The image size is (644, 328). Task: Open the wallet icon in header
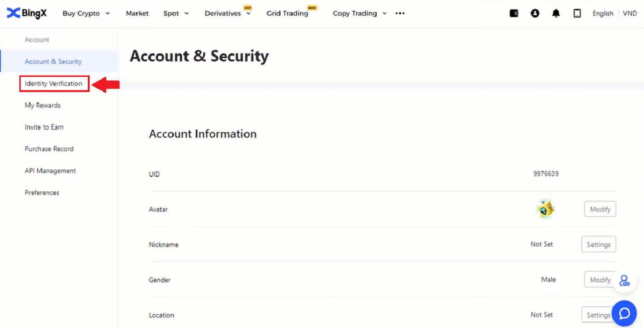[514, 13]
